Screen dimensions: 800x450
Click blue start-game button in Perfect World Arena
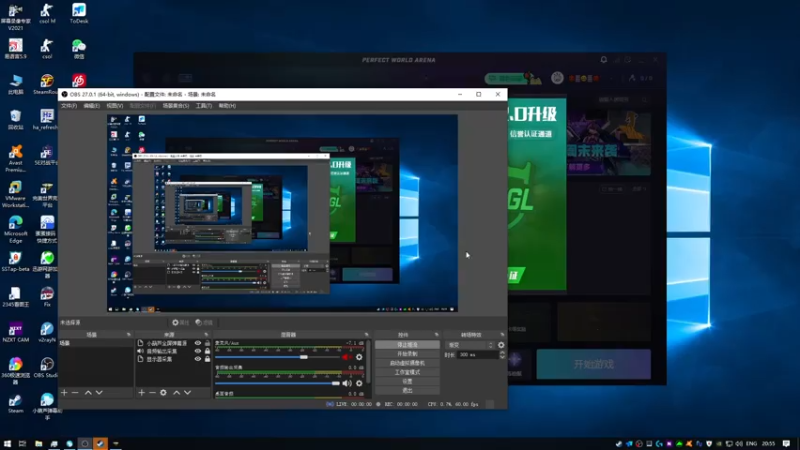click(x=593, y=364)
